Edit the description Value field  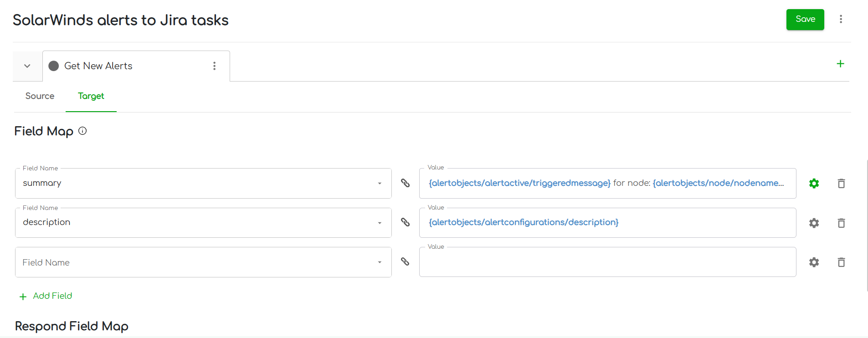tap(607, 223)
